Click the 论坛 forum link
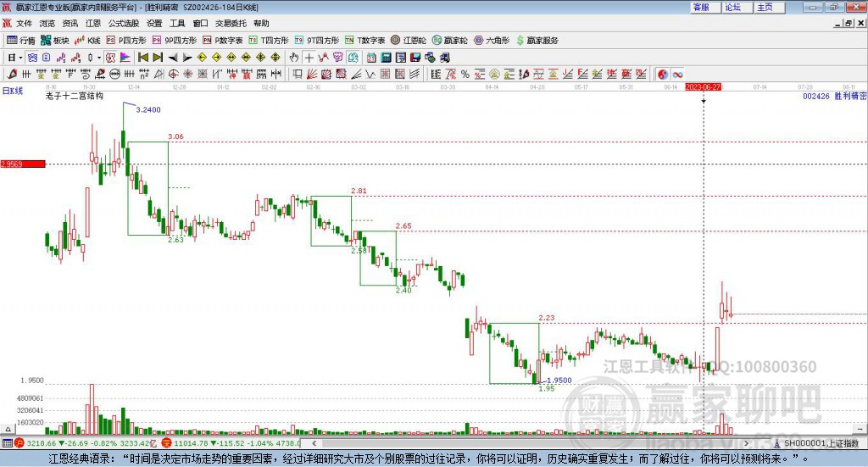 tap(737, 7)
